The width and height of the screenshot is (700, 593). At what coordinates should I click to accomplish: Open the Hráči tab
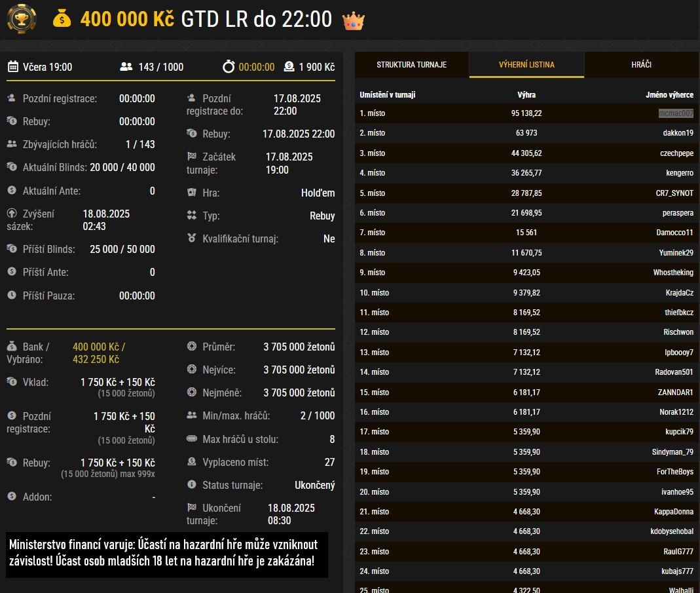(x=641, y=65)
